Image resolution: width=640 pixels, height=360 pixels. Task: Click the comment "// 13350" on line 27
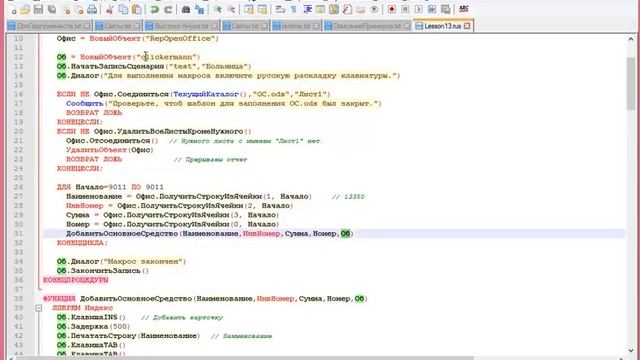coord(348,197)
